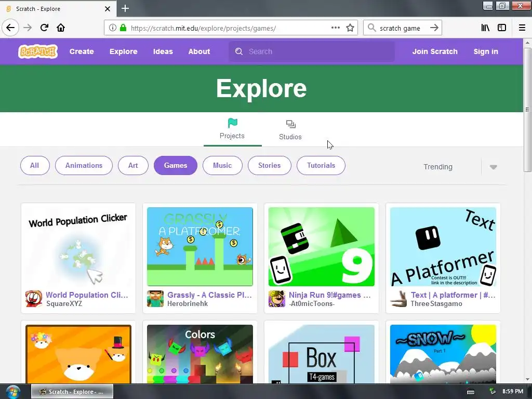Click the taskbar Scratch - Explore window button

[x=72, y=392]
